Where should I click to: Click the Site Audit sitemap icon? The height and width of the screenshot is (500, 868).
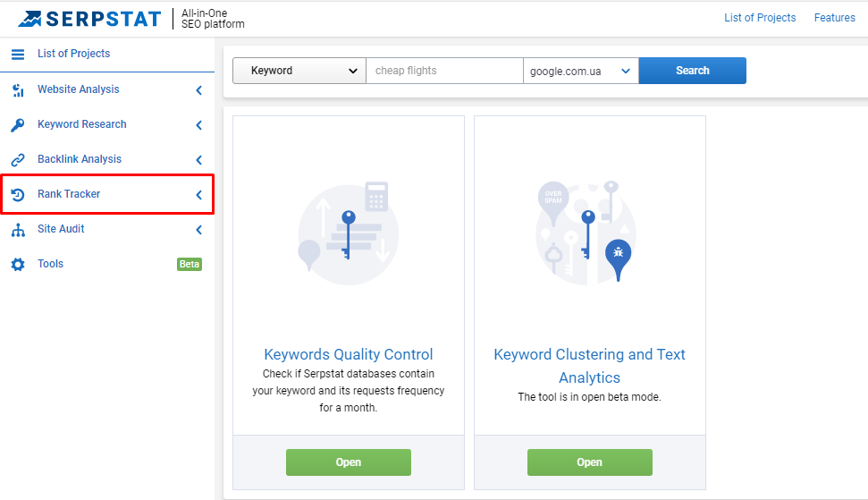click(x=18, y=229)
